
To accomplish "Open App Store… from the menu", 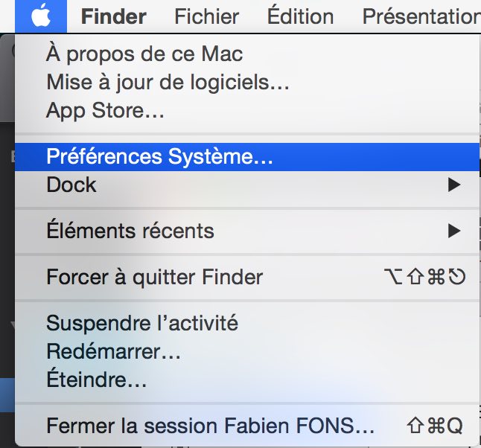I will click(x=105, y=110).
